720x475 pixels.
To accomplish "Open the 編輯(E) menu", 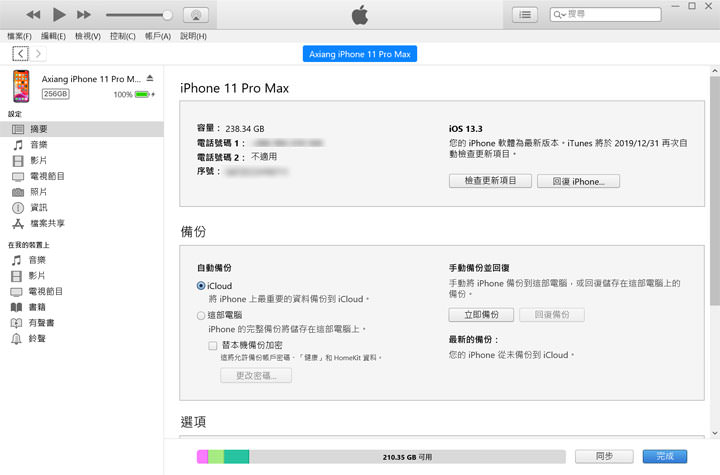I will [x=53, y=36].
